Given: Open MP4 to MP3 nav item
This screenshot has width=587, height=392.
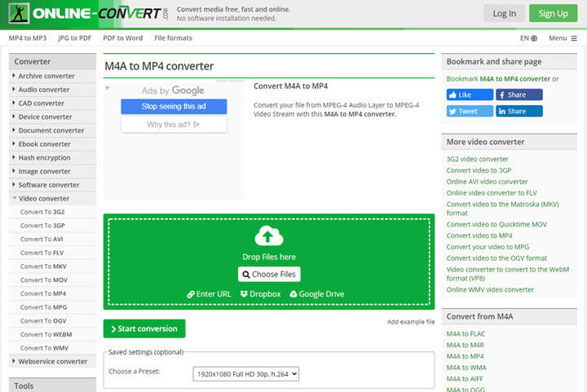Looking at the screenshot, I should pyautogui.click(x=28, y=38).
